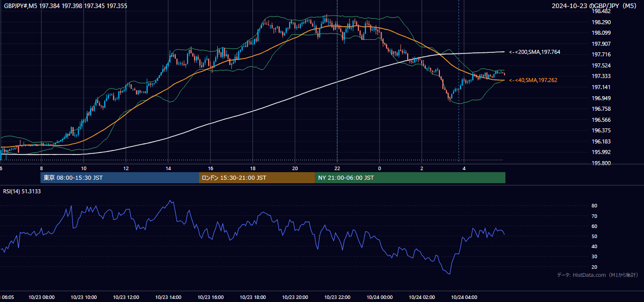Click price axis value 197.907

point(601,44)
